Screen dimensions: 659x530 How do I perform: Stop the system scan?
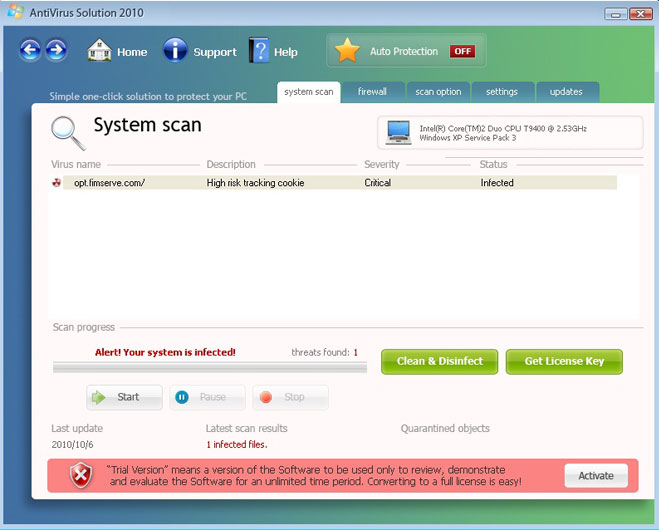(x=290, y=397)
